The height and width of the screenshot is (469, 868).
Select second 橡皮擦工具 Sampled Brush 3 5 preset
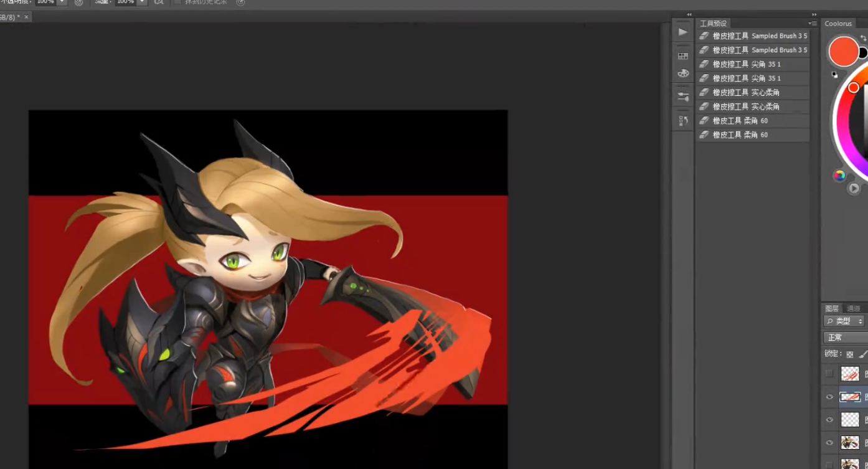tap(753, 50)
